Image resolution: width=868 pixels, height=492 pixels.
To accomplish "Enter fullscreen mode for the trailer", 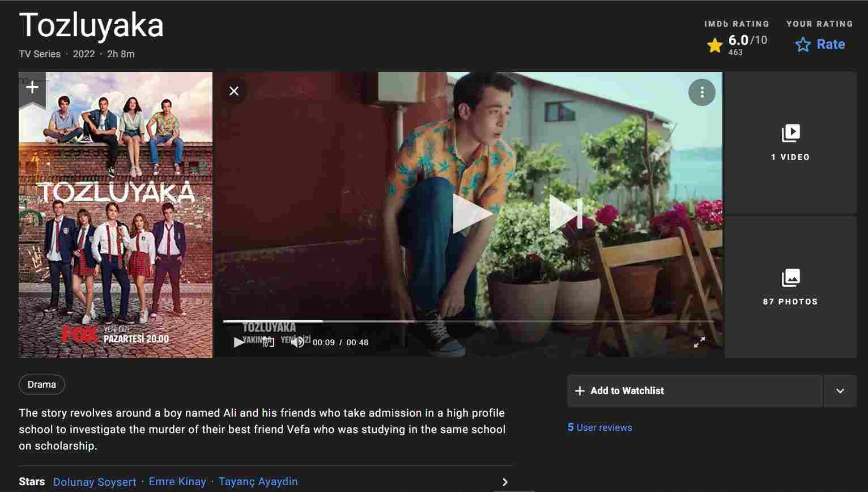I will click(x=700, y=342).
